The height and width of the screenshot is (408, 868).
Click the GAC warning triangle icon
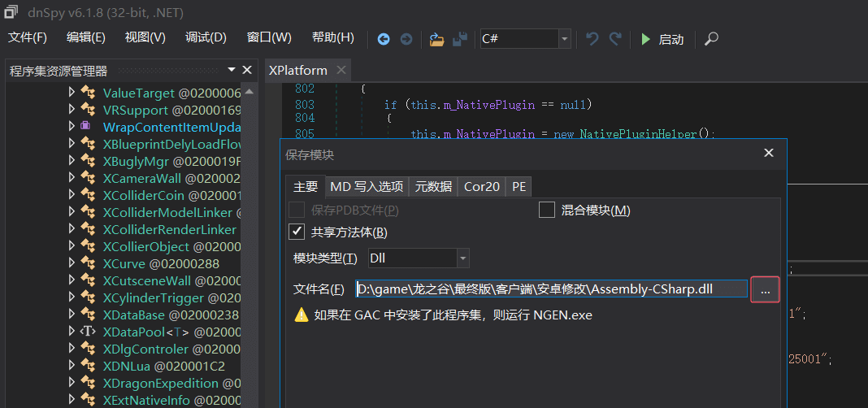(x=302, y=315)
